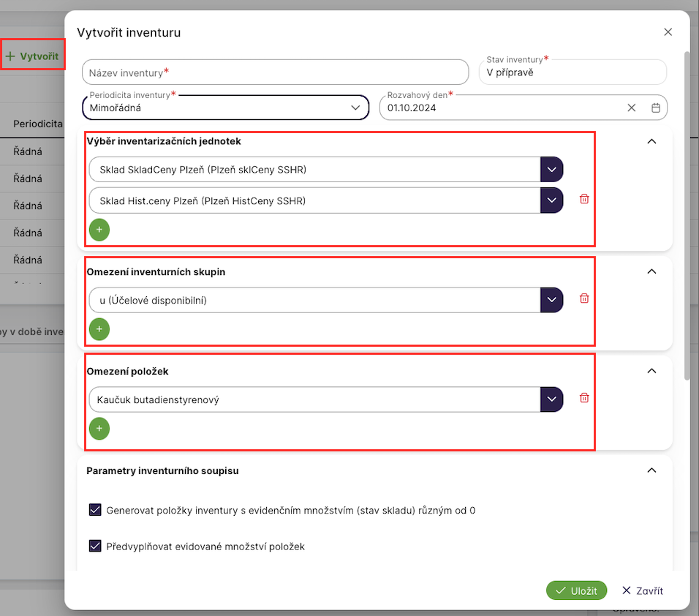699x616 pixels.
Task: Delete the Sklad Hist.ceny Plzeň row
Action: pyautogui.click(x=583, y=199)
